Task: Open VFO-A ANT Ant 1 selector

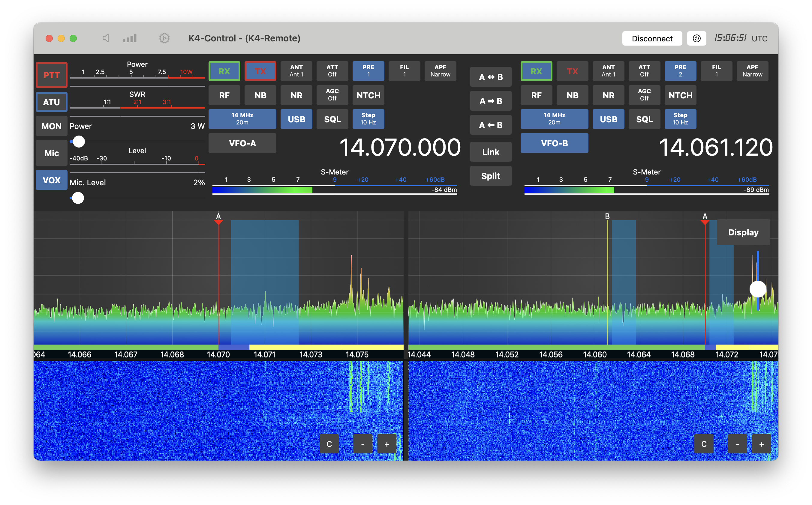Action: [296, 71]
